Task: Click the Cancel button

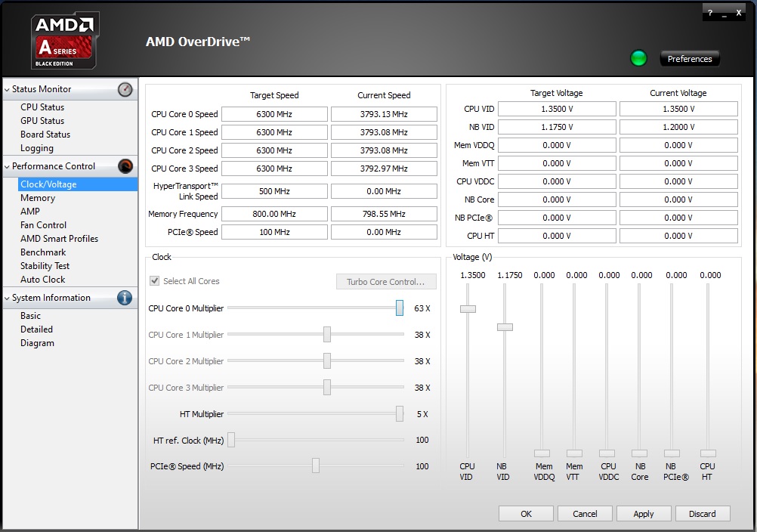Action: coord(585,514)
